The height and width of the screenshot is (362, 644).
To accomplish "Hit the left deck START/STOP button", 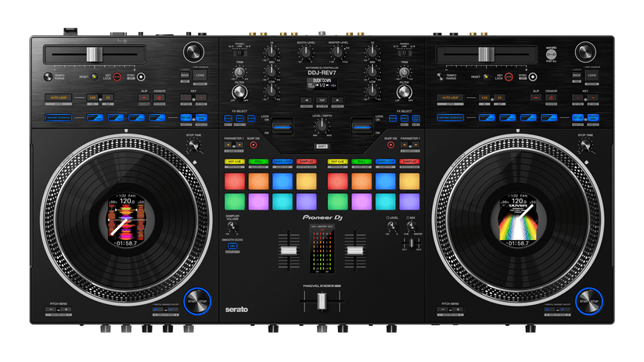I will pyautogui.click(x=197, y=301).
